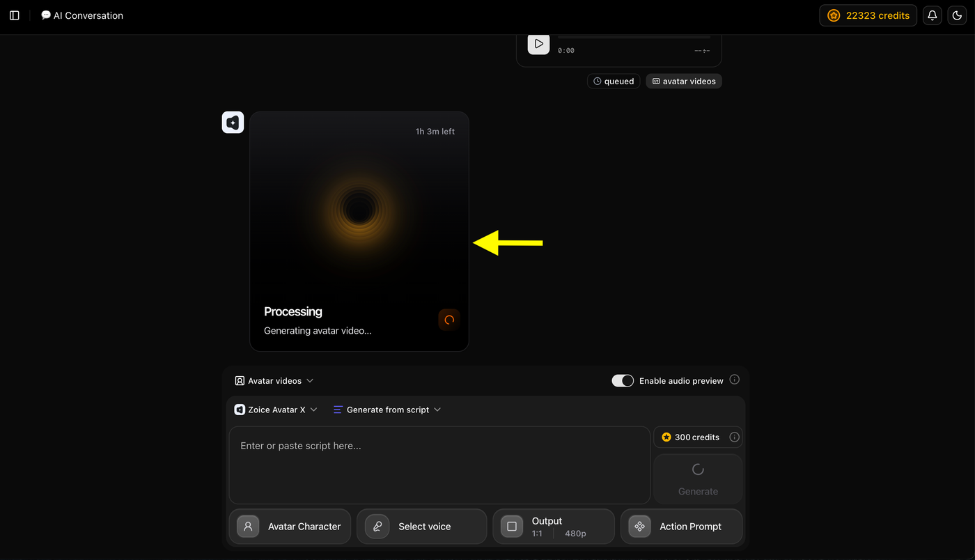The height and width of the screenshot is (560, 975).
Task: Click the orange spinner icon on processing card
Action: pyautogui.click(x=449, y=320)
